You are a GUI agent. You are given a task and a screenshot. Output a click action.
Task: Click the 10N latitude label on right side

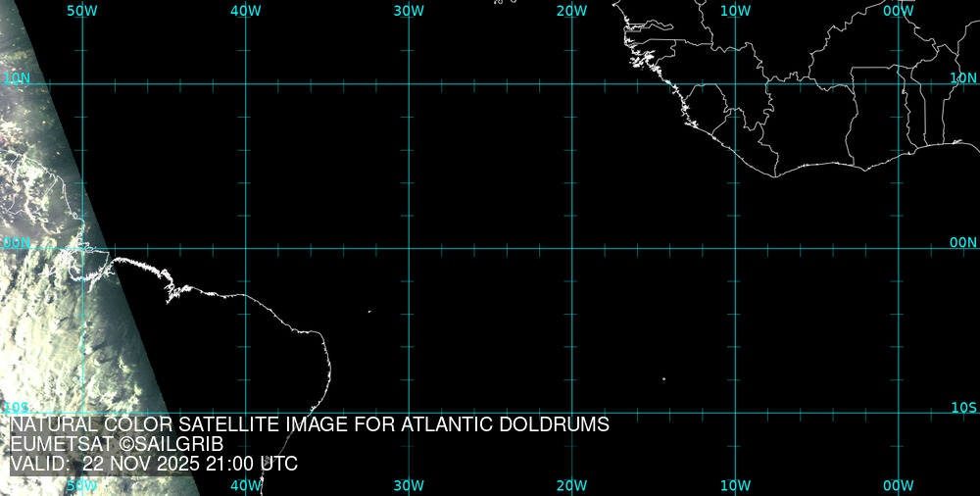(x=963, y=77)
